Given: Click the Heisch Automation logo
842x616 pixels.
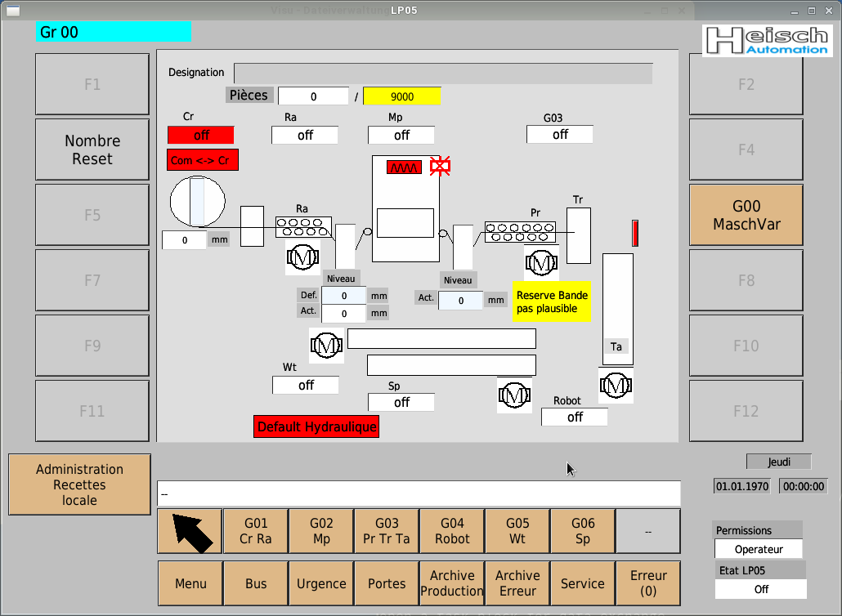Looking at the screenshot, I should (766, 39).
